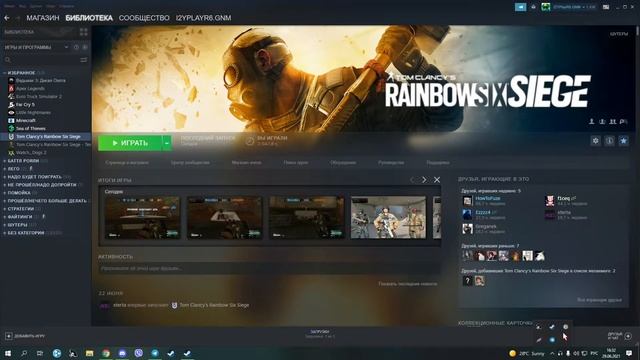
Task: Open Discord from the taskbar
Action: [x=122, y=353]
